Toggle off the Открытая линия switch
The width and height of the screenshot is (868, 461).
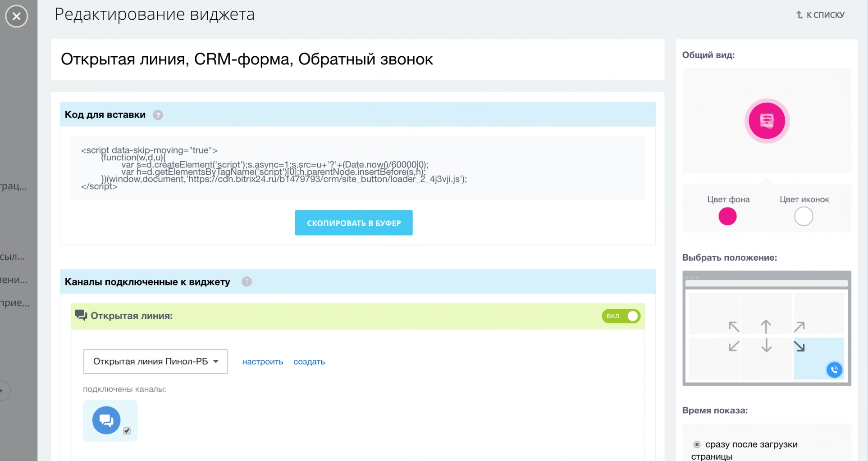(621, 316)
